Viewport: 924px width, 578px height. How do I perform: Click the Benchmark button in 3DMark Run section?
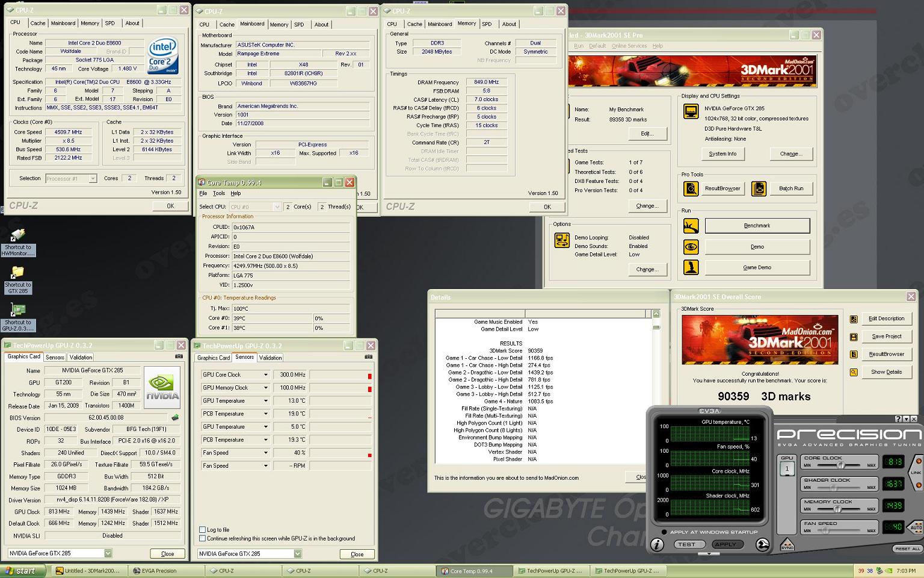(x=757, y=226)
